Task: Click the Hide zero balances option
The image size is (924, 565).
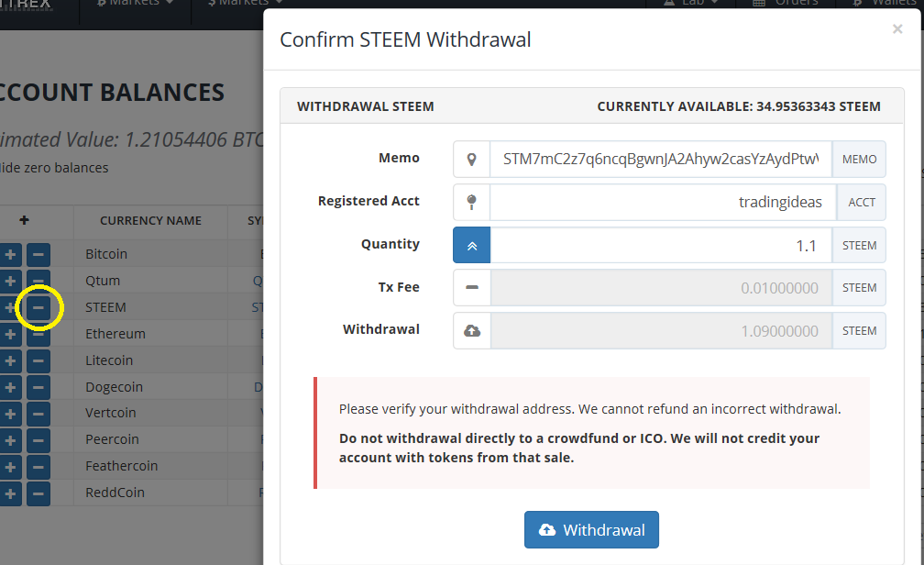Action: [x=54, y=168]
